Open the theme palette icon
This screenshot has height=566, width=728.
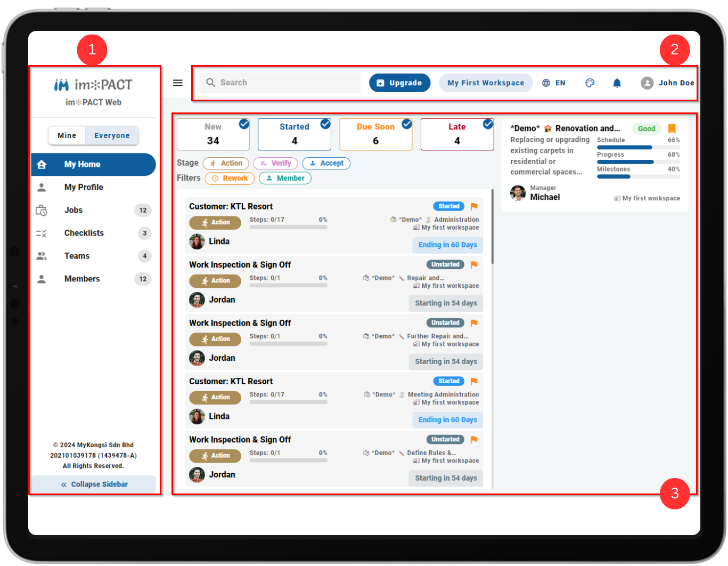(590, 83)
